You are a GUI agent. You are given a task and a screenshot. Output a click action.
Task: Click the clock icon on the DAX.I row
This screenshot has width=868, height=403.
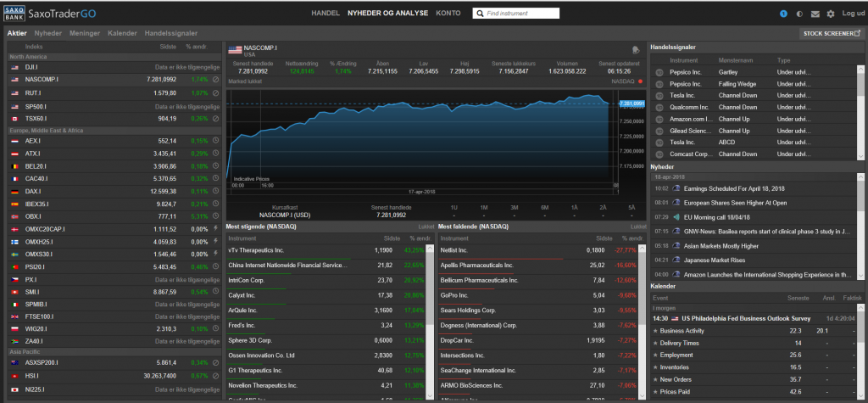215,191
